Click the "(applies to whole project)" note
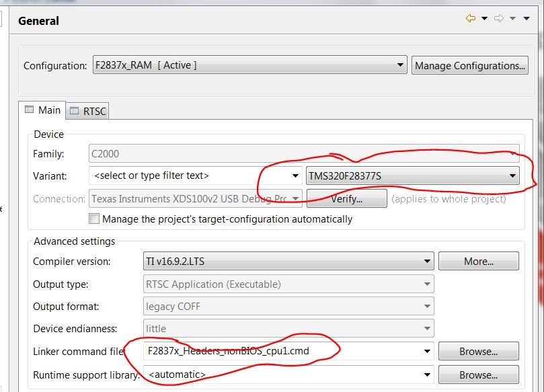 pyautogui.click(x=449, y=199)
